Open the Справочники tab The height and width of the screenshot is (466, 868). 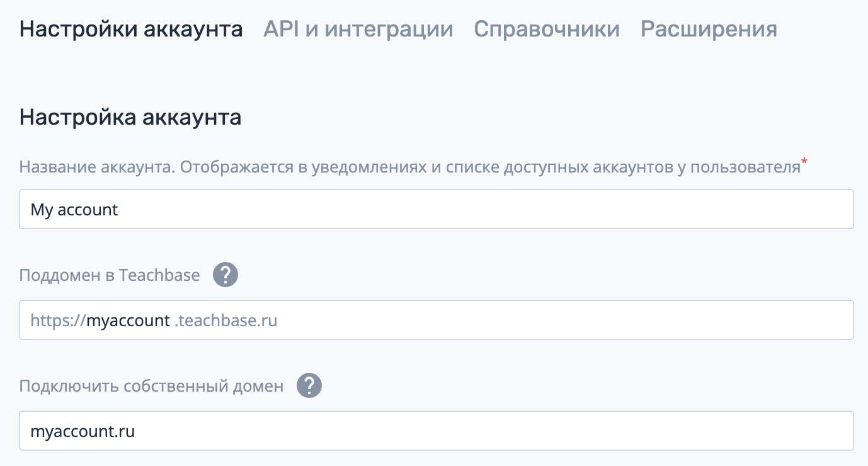tap(547, 29)
